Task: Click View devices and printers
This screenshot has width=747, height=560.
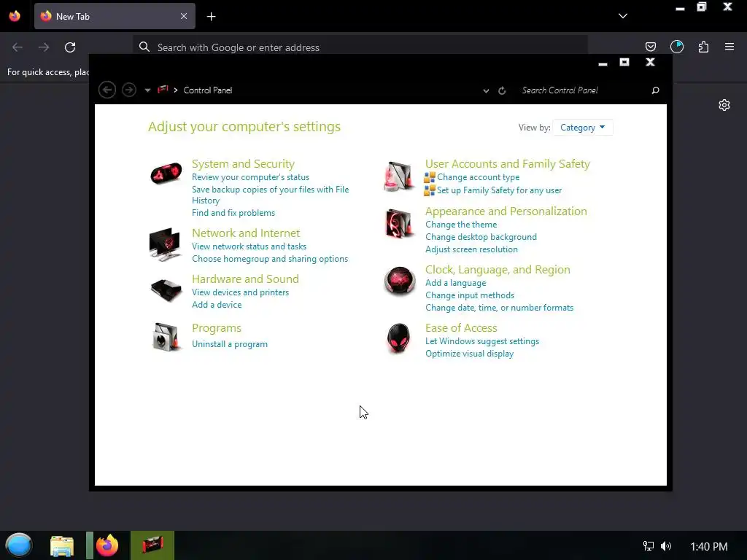Action: point(240,292)
